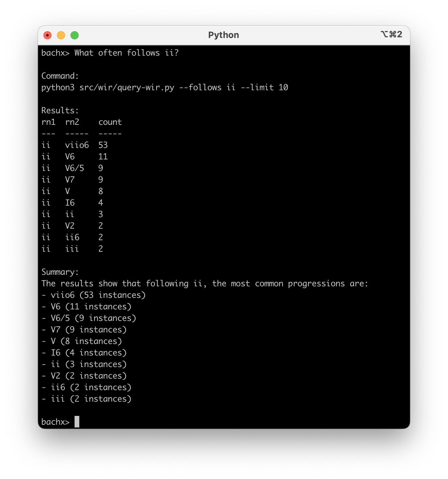The height and width of the screenshot is (479, 448).
Task: Click the 'Summary:' heading
Action: (x=60, y=272)
